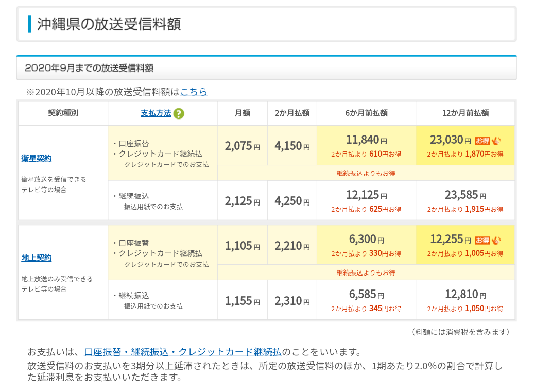Open the 地上契約 contract link
Screen dimensions: 535x392
point(37,258)
